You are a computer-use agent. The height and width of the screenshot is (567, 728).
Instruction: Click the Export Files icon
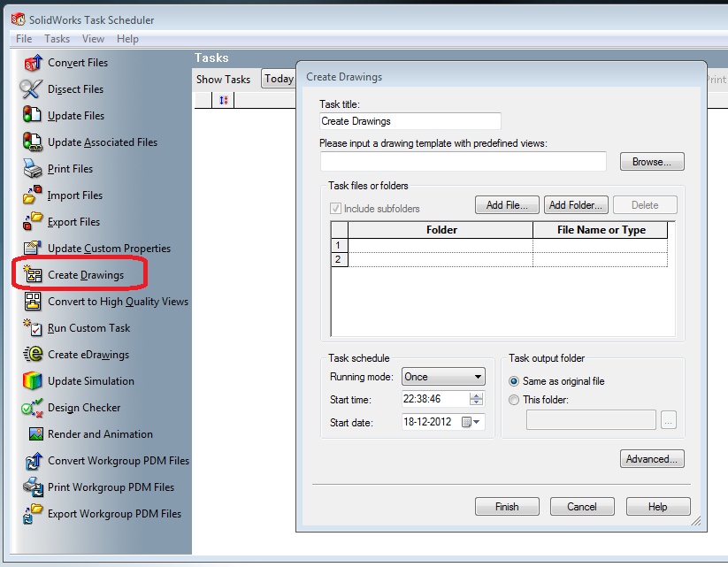(32, 221)
